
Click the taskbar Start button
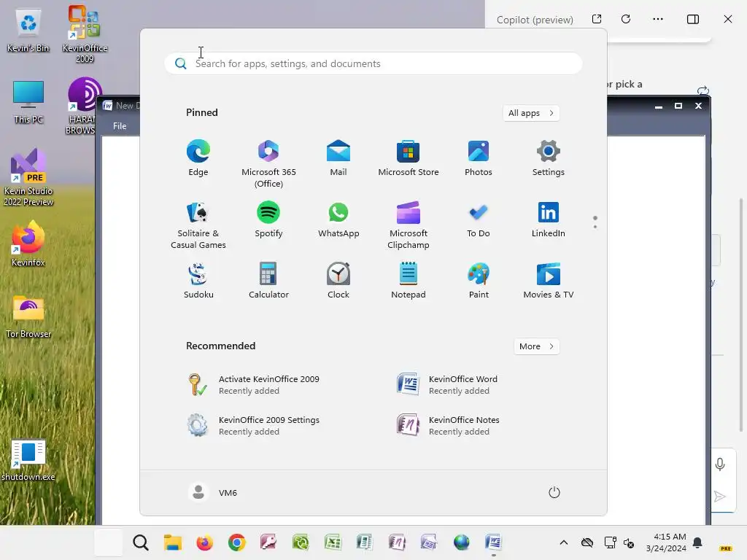coord(109,542)
